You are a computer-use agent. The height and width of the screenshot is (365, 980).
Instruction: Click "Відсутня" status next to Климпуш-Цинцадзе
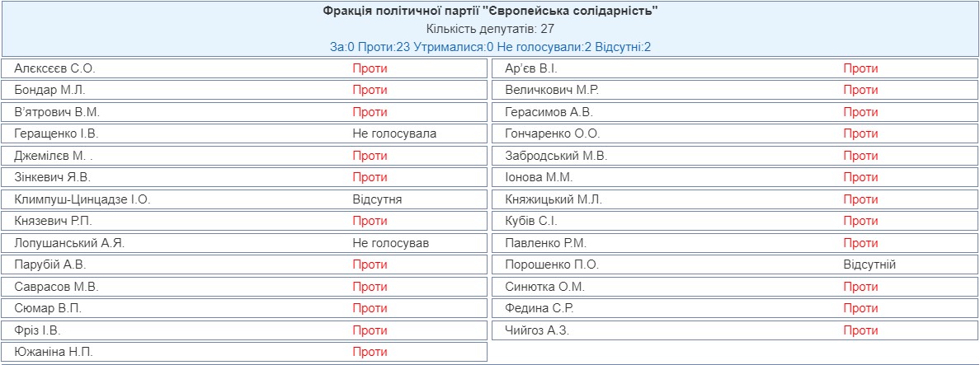click(x=377, y=199)
